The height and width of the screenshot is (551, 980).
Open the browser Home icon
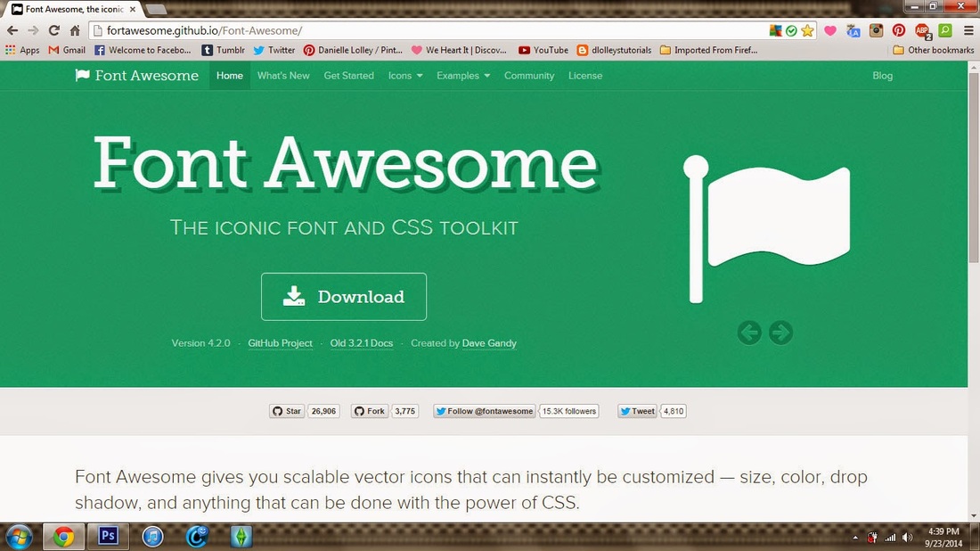click(75, 30)
